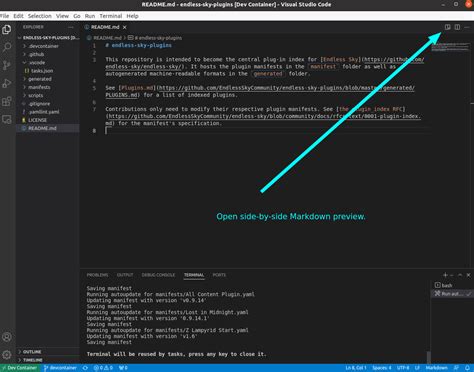Create a new terminal with plus icon
Image resolution: width=474 pixels, height=372 pixels.
(x=445, y=275)
